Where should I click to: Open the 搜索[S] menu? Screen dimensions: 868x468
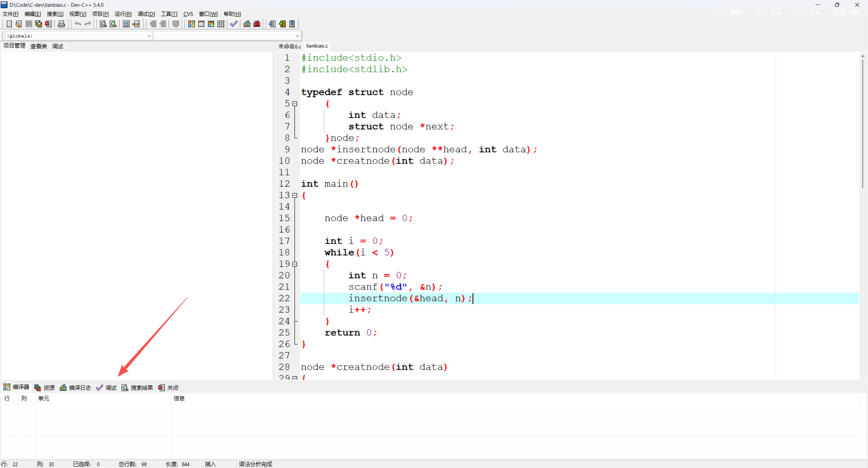[55, 14]
